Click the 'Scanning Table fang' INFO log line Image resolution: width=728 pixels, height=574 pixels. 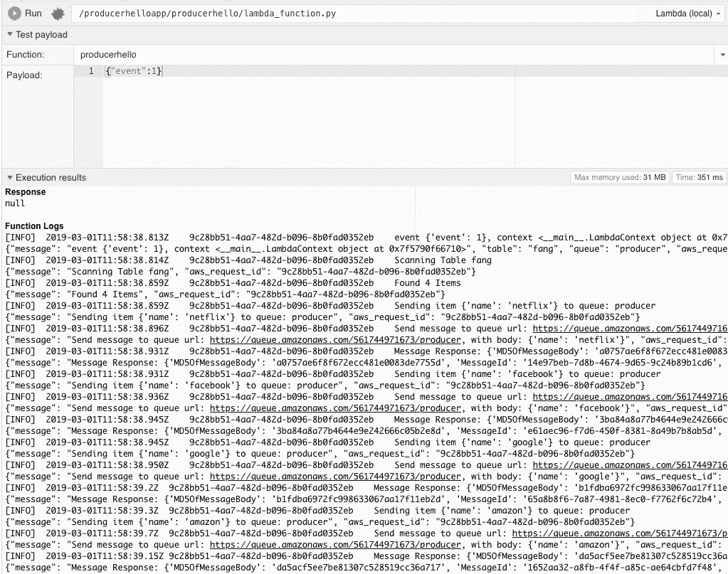(248, 260)
